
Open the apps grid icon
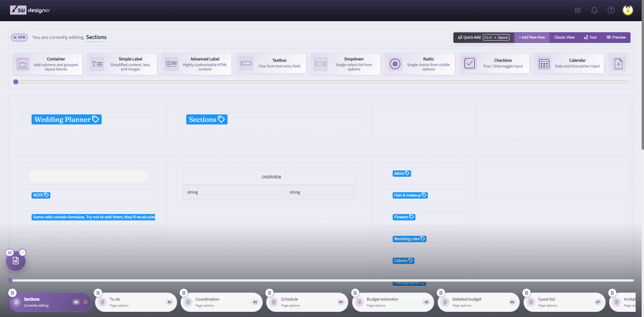(x=578, y=10)
